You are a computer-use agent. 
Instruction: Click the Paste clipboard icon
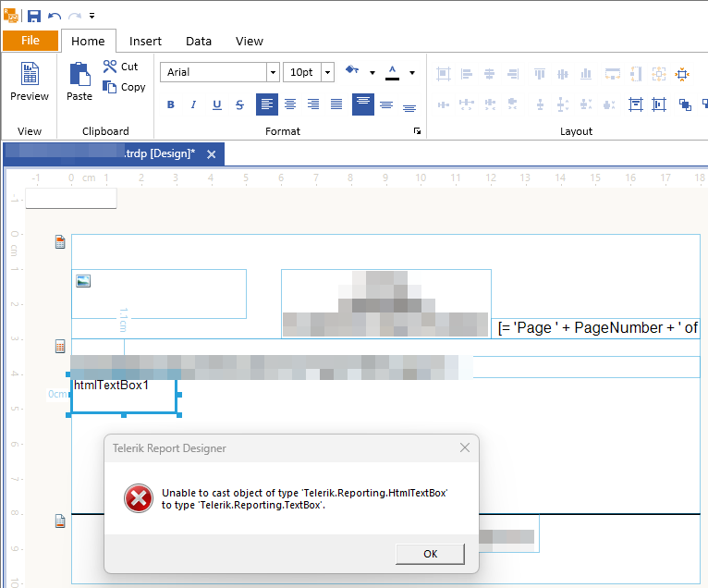79,81
